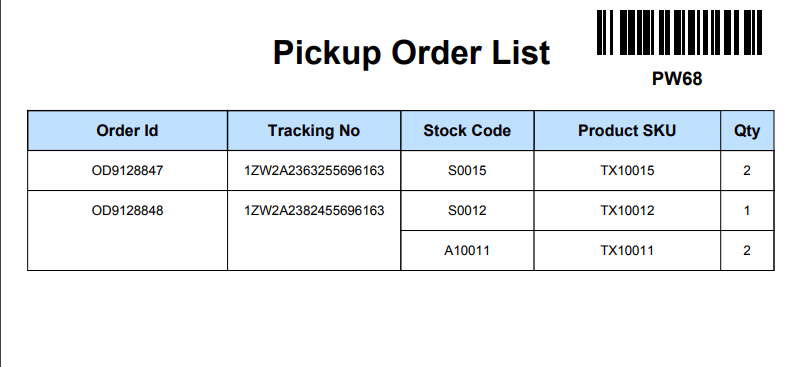Screen dimensions: 790x367
Task: Click tracking number 1ZW2A2382455696163
Action: (x=314, y=210)
